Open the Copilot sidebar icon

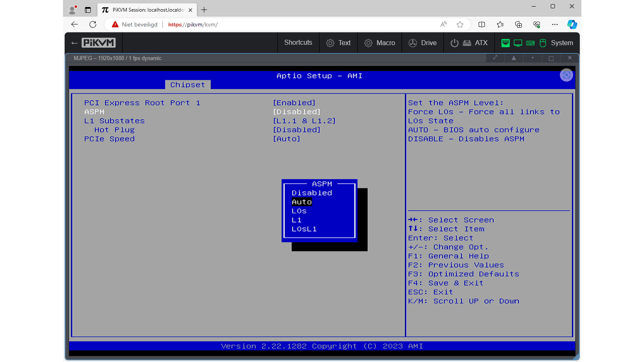572,24
